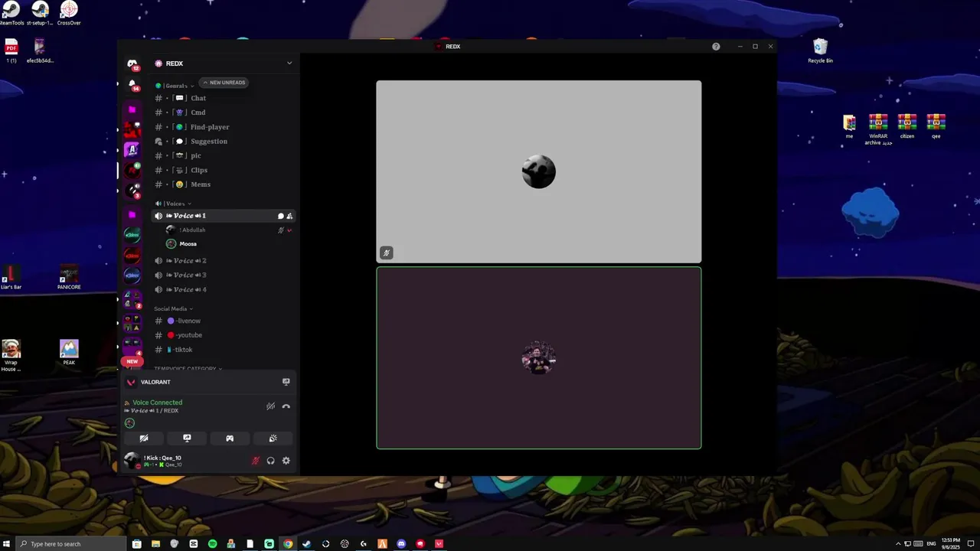This screenshot has width=980, height=551.
Task: Focus the top grey video tile
Action: point(538,171)
